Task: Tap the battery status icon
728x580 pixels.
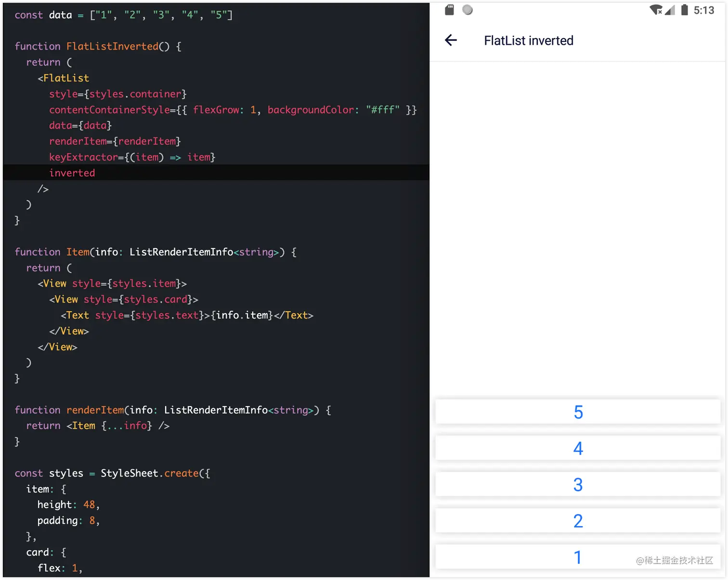Action: click(x=684, y=10)
